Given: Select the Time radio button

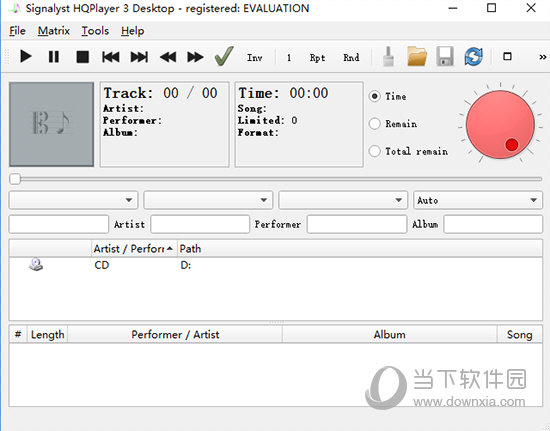Looking at the screenshot, I should [x=375, y=96].
